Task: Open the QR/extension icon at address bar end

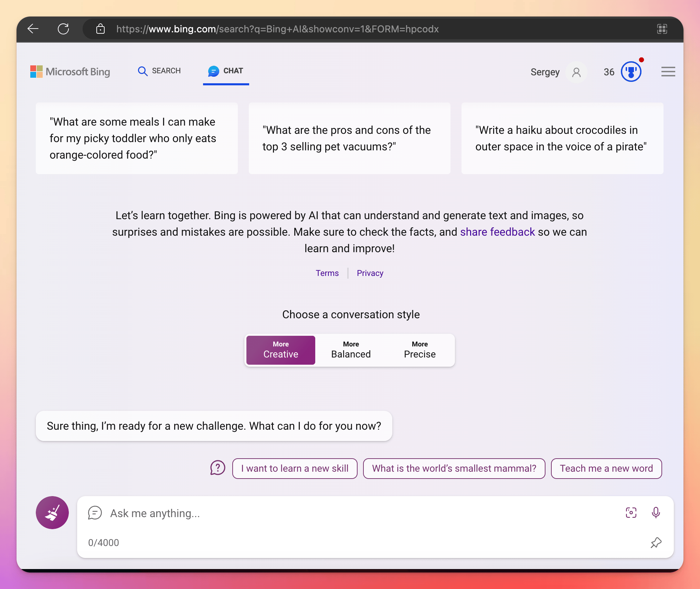Action: [x=662, y=29]
